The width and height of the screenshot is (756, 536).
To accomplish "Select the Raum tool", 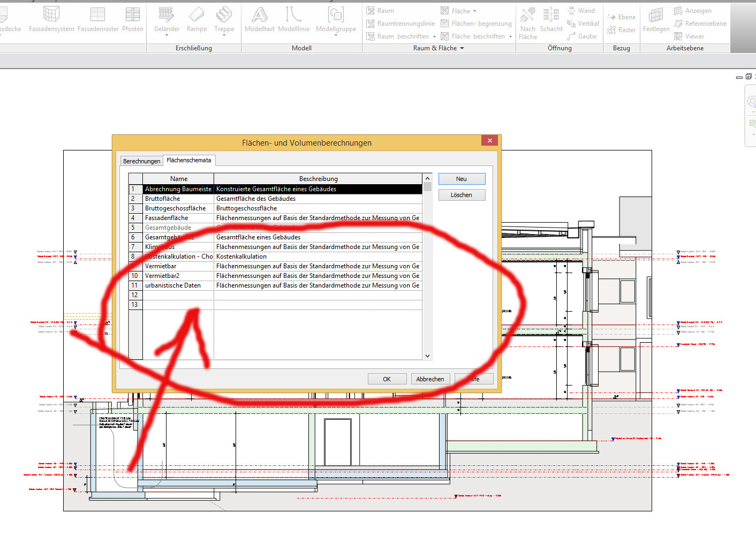I will pos(380,11).
